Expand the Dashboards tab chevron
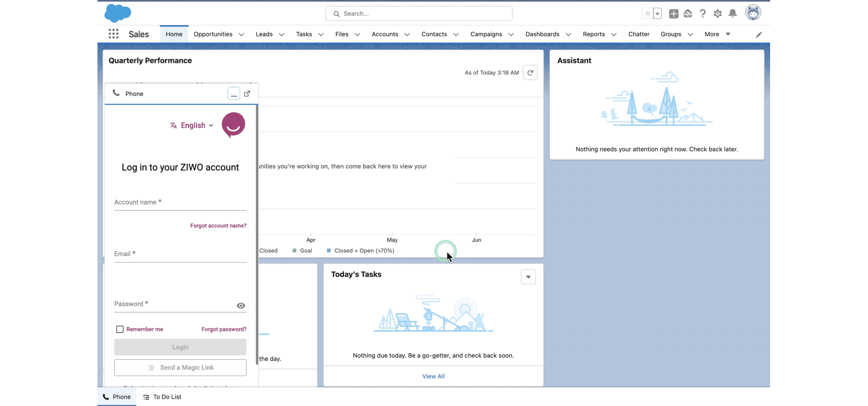The image size is (868, 406). (x=568, y=34)
